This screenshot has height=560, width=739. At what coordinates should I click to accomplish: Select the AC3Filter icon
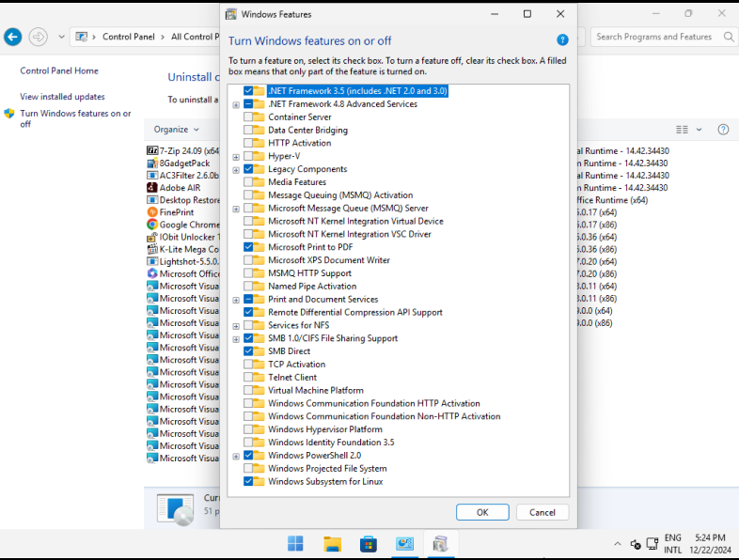tap(152, 175)
